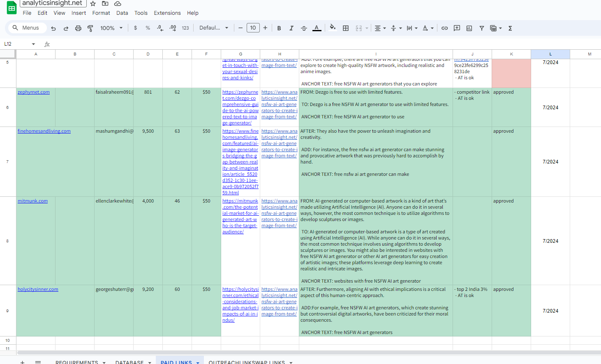Click the move to folder icon
Screen dimensions: 601x364
[105, 3]
